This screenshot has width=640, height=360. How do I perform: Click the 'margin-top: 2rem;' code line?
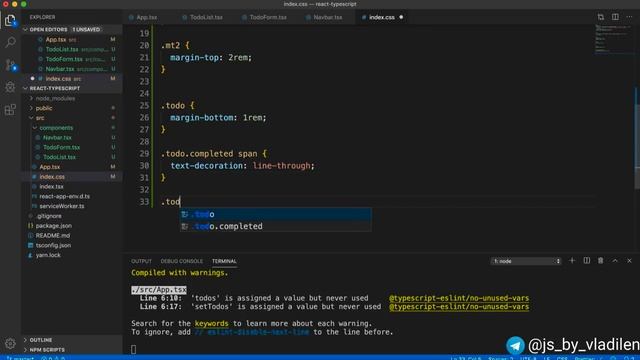pos(211,58)
